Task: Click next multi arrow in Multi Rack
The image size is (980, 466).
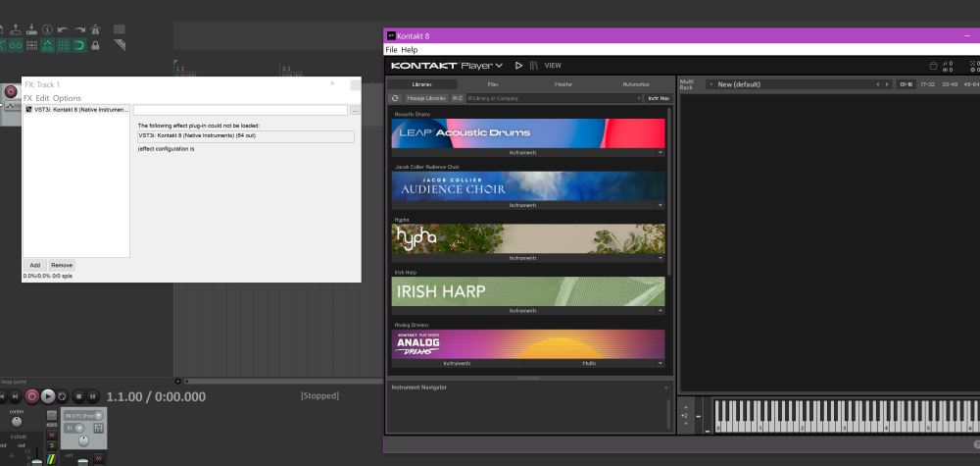Action: [x=886, y=84]
